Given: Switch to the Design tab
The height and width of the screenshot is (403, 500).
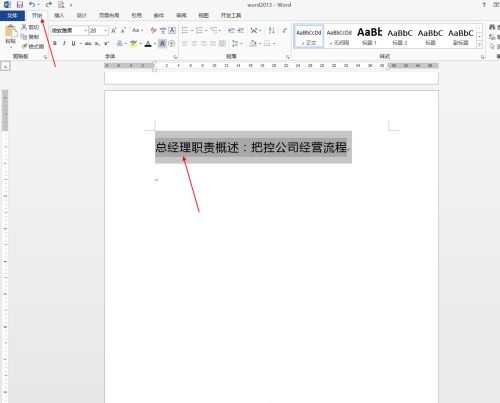Looking at the screenshot, I should pyautogui.click(x=82, y=15).
